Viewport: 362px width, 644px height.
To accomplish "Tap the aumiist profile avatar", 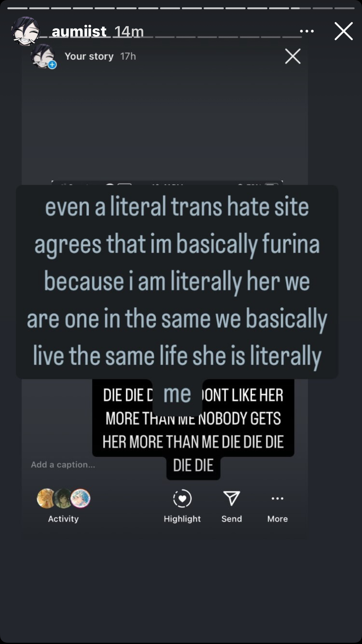I will click(x=26, y=31).
